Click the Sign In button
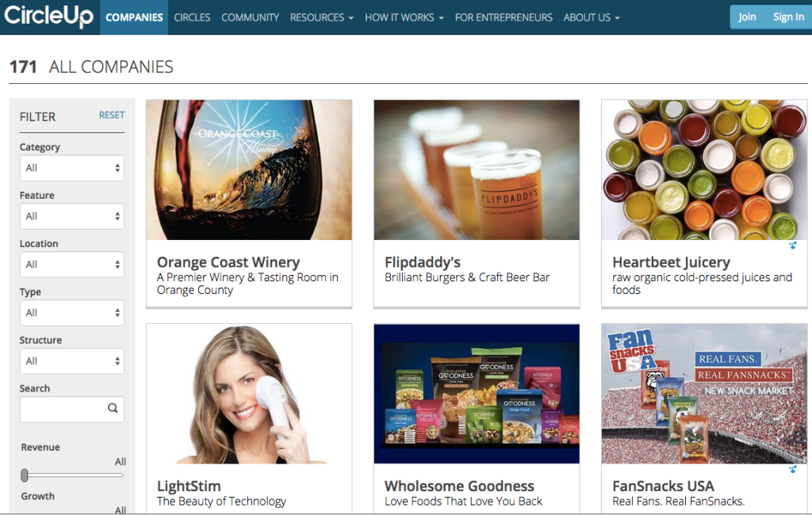The height and width of the screenshot is (515, 812). [x=788, y=17]
